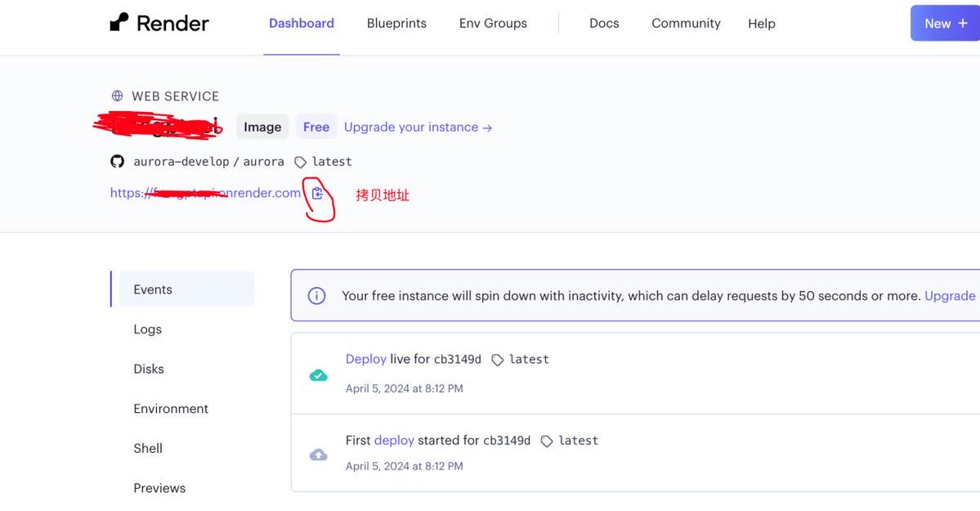Click the Free plan badge
The height and width of the screenshot is (511, 980).
(x=316, y=127)
